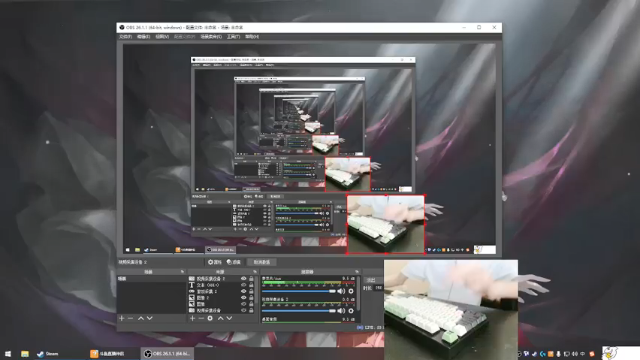The image size is (640, 360).
Task: Open the Steam app in the taskbar
Action: pos(48,354)
